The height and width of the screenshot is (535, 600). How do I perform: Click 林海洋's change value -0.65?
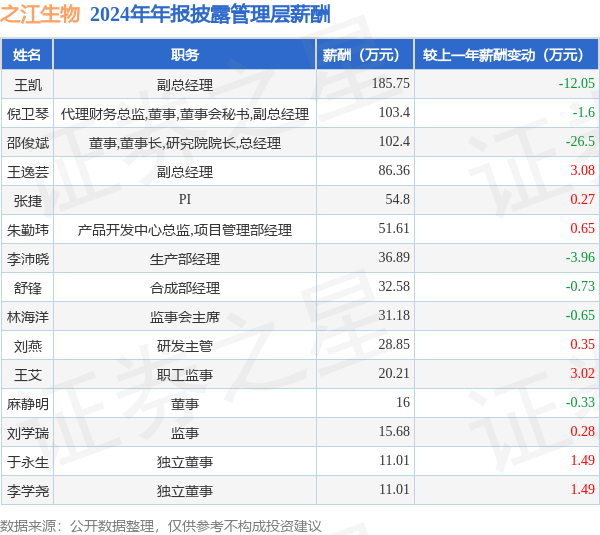580,315
